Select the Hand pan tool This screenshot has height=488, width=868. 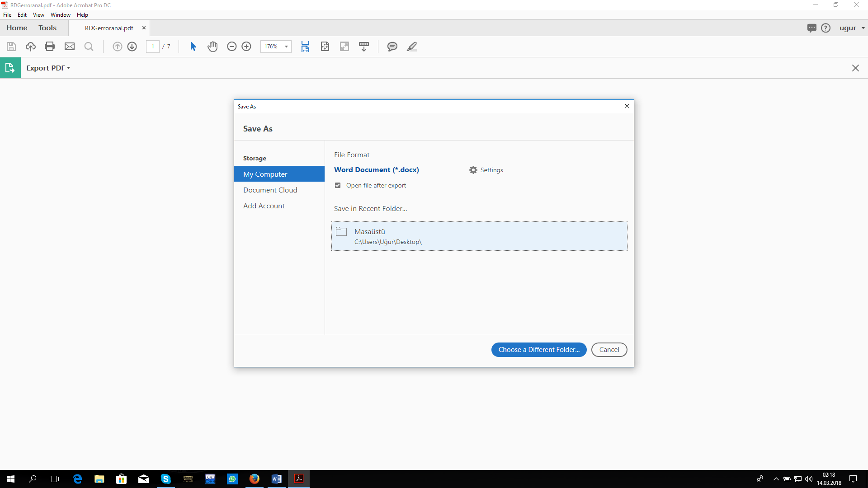coord(212,47)
